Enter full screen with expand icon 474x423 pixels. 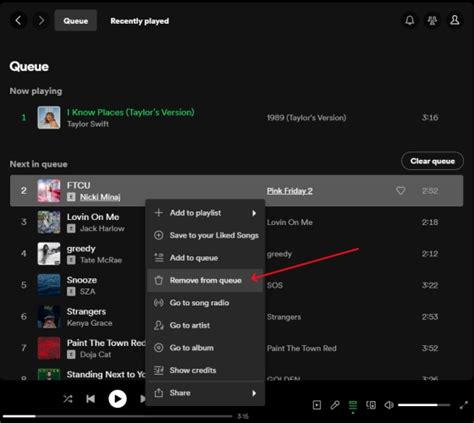(x=464, y=405)
